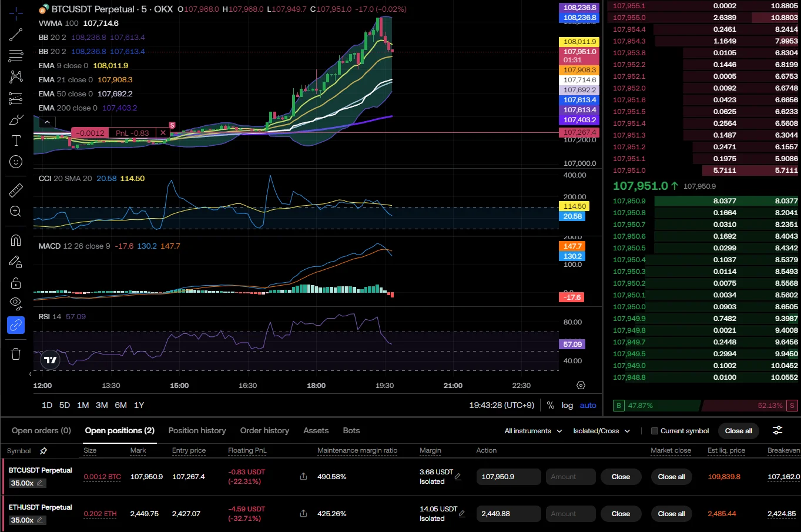Click the share icon for BTCUSDT position
The image size is (801, 532).
(303, 477)
